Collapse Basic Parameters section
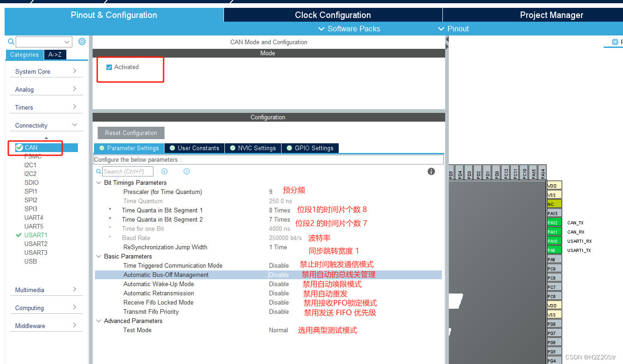 (99, 256)
